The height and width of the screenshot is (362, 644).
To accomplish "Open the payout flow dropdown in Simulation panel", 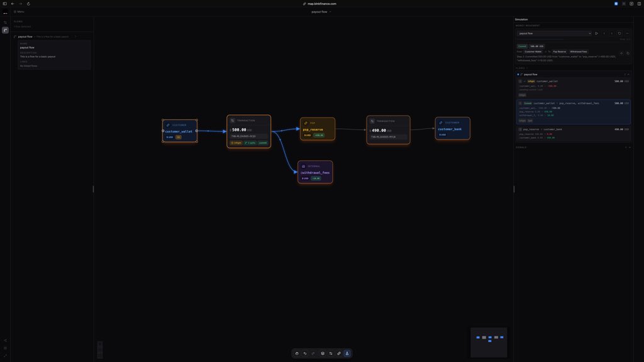I will pyautogui.click(x=554, y=33).
